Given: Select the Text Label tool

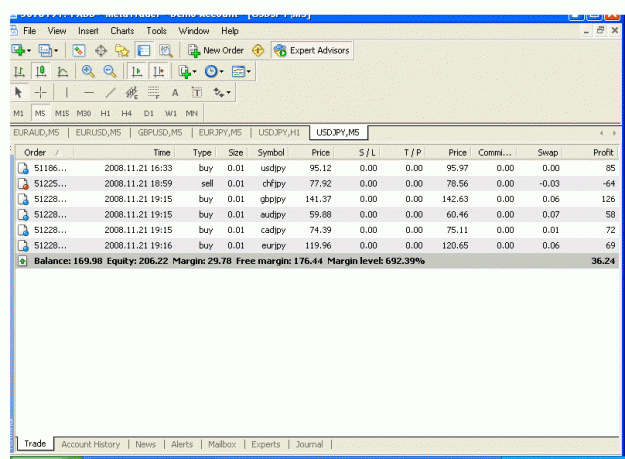Looking at the screenshot, I should coord(197,93).
